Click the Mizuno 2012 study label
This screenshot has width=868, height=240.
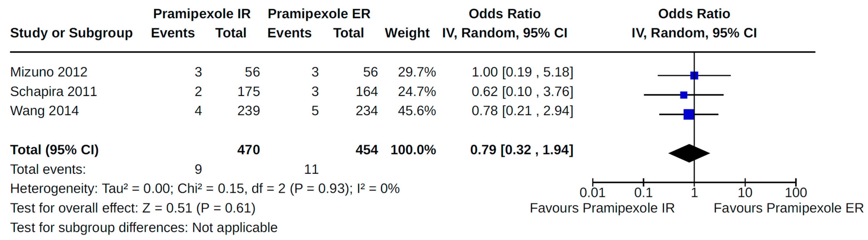point(49,72)
